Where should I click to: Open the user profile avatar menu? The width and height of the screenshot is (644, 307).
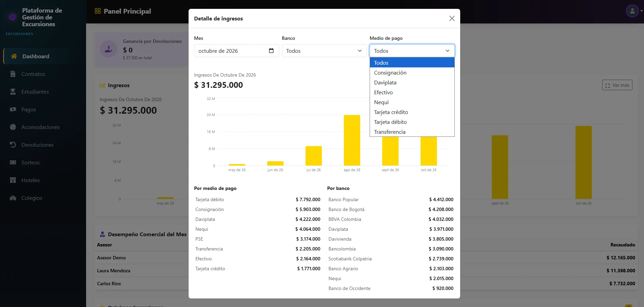point(632,11)
